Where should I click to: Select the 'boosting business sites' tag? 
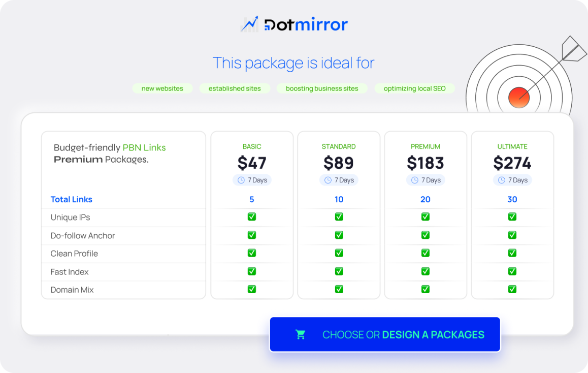(322, 88)
